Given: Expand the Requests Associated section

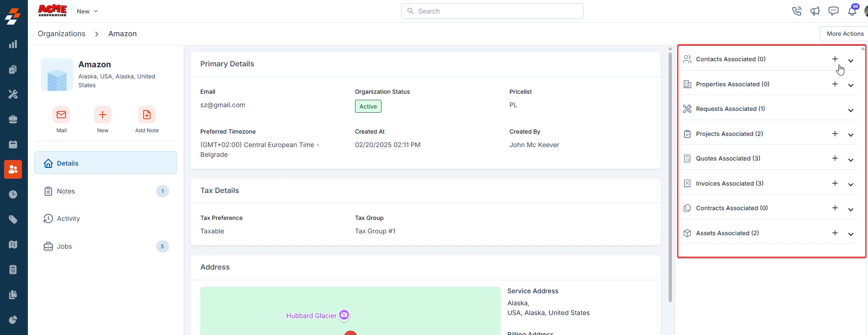Looking at the screenshot, I should pos(851,110).
